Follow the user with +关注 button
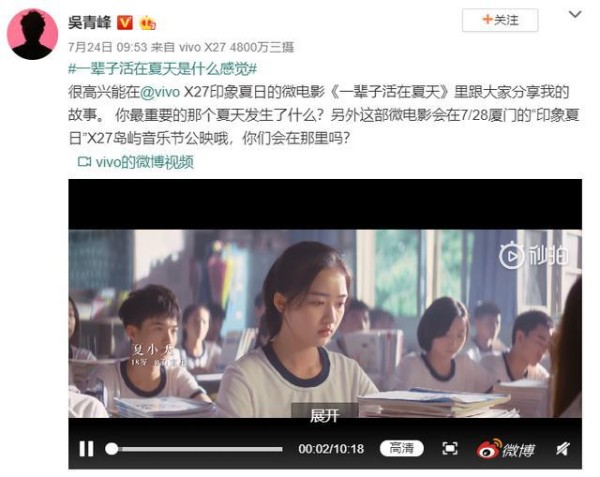 tap(500, 20)
